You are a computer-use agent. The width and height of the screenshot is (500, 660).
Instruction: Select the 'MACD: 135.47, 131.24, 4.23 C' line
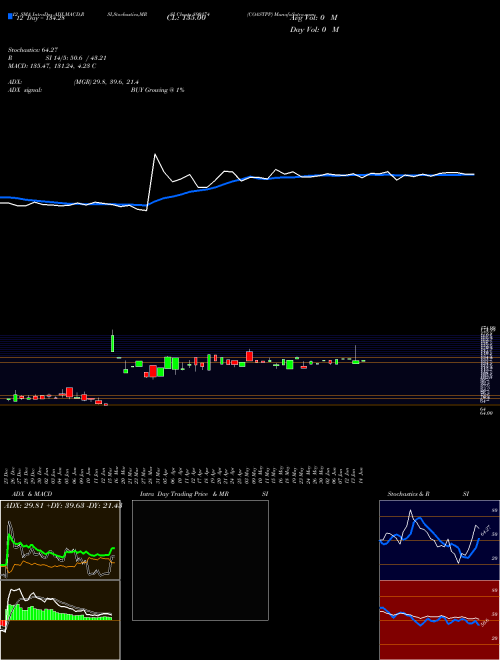(x=52, y=66)
